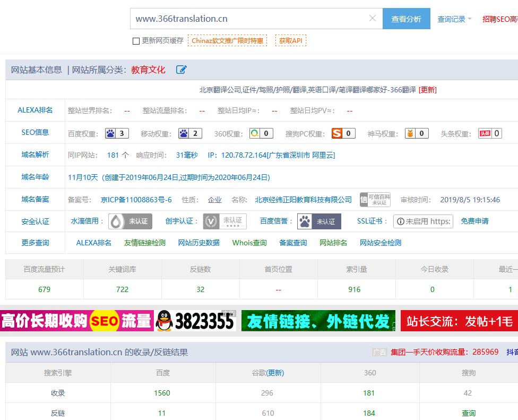
Task: Open 网站安全检测 link
Action: tap(381, 243)
